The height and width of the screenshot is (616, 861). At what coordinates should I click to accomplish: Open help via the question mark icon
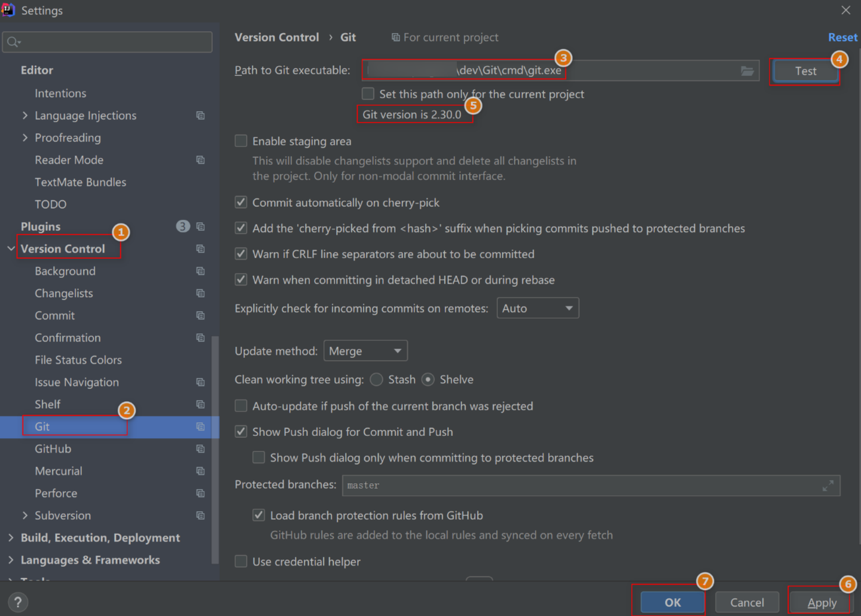click(x=17, y=602)
